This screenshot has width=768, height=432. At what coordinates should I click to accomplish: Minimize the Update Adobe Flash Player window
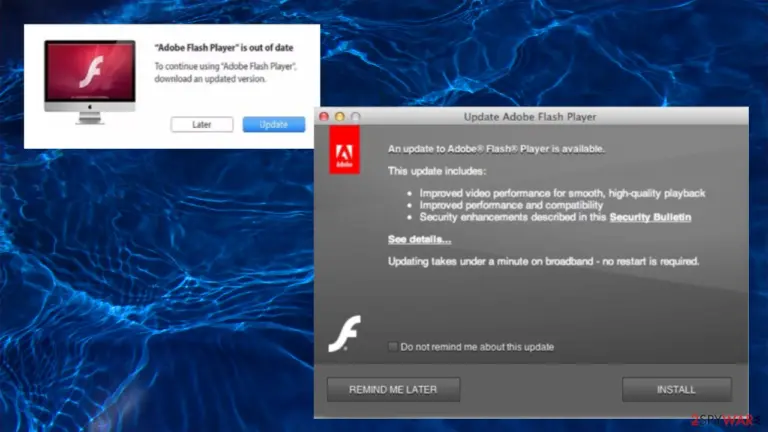pos(339,117)
